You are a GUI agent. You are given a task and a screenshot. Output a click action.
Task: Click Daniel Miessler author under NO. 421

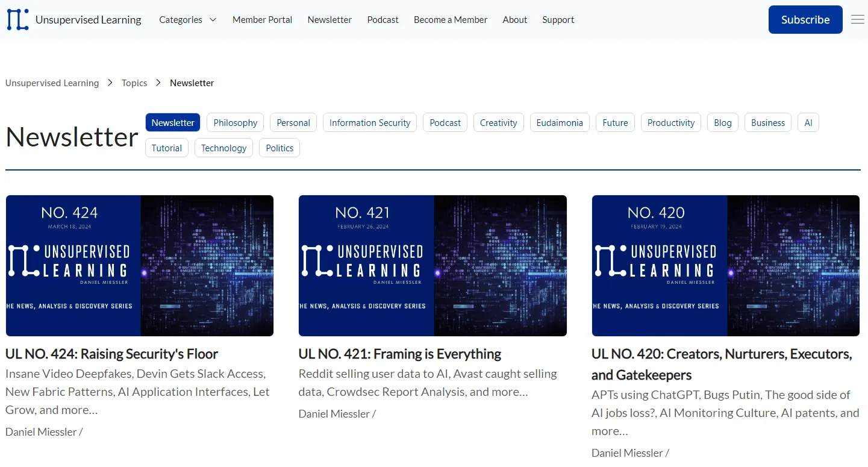tap(334, 414)
